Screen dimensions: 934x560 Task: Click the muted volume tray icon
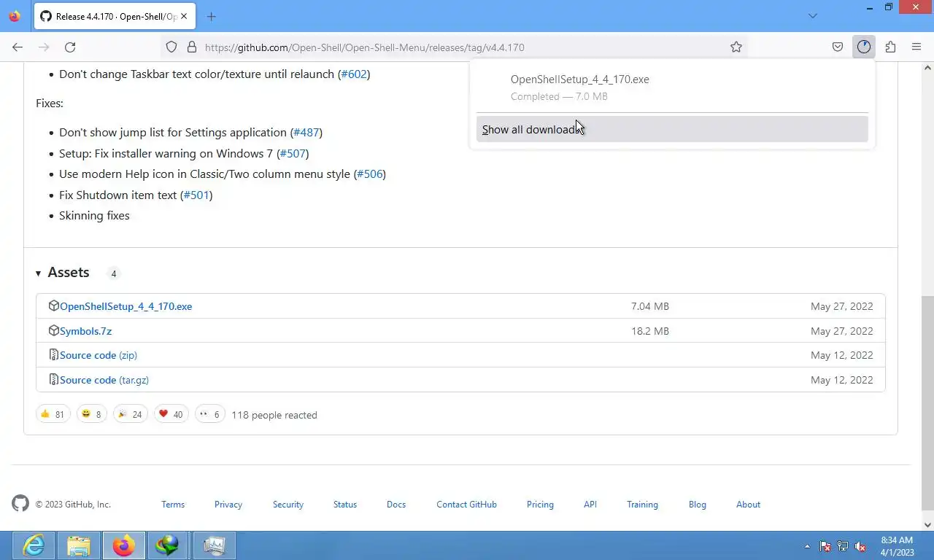(x=861, y=546)
